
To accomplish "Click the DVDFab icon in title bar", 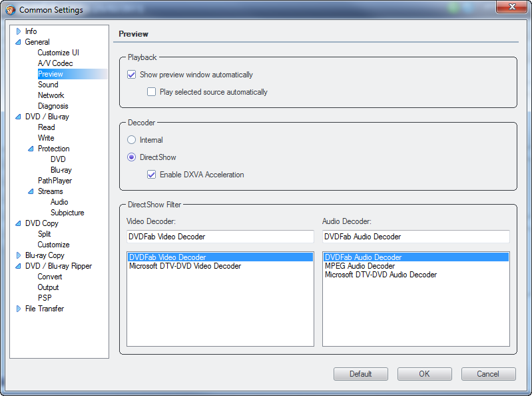I will pyautogui.click(x=11, y=10).
